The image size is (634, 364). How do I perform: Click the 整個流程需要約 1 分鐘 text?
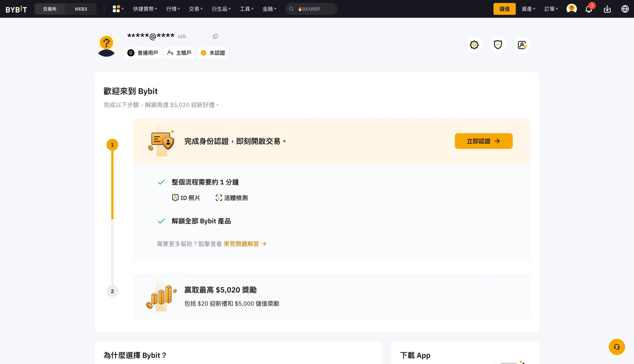[205, 182]
